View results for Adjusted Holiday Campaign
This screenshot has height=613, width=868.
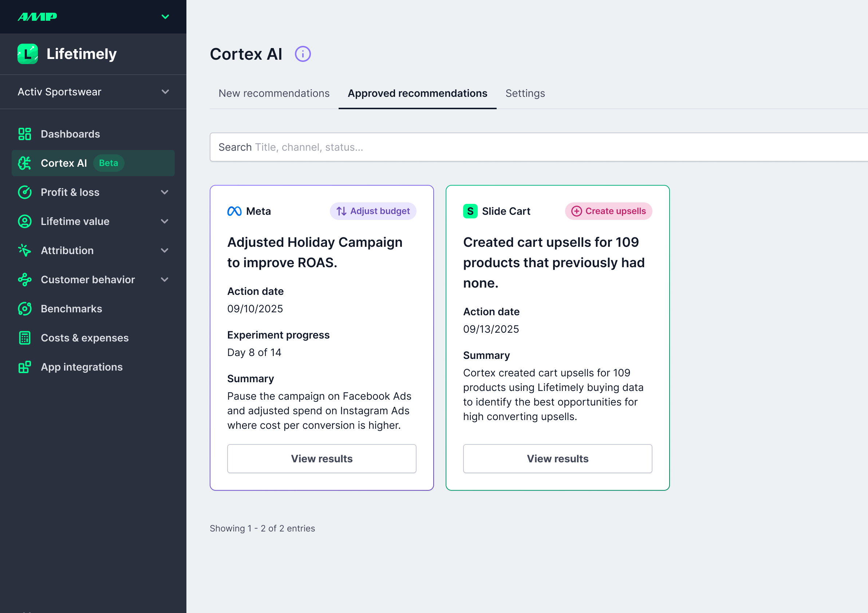coord(321,458)
